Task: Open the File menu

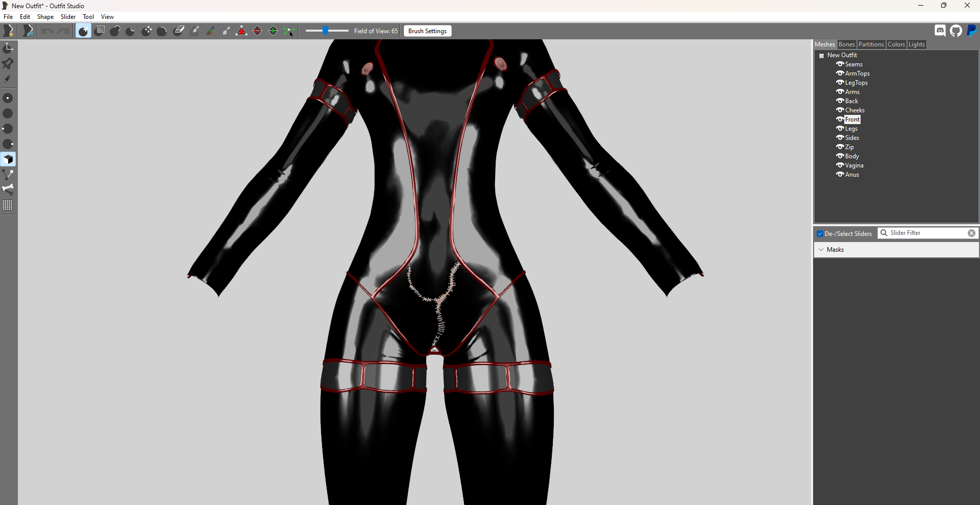Action: pyautogui.click(x=8, y=17)
